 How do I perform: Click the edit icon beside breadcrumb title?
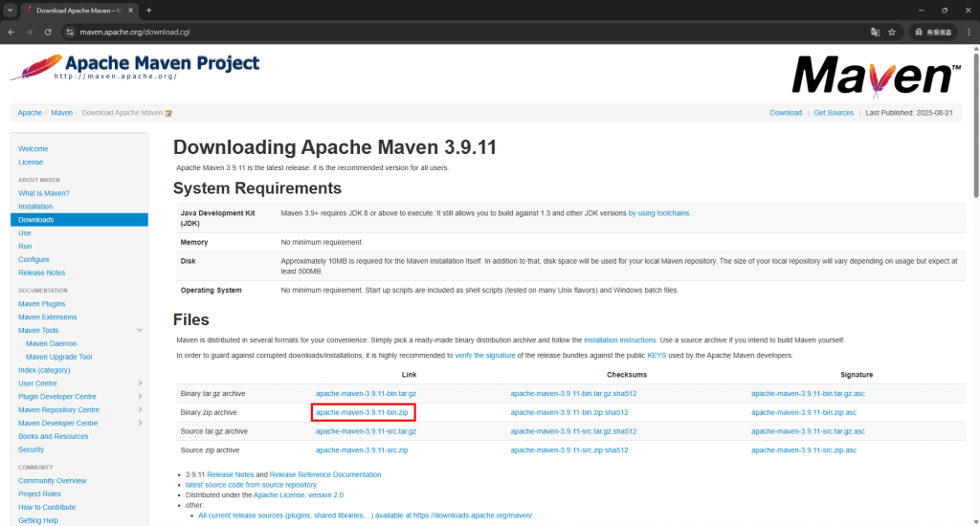[168, 113]
